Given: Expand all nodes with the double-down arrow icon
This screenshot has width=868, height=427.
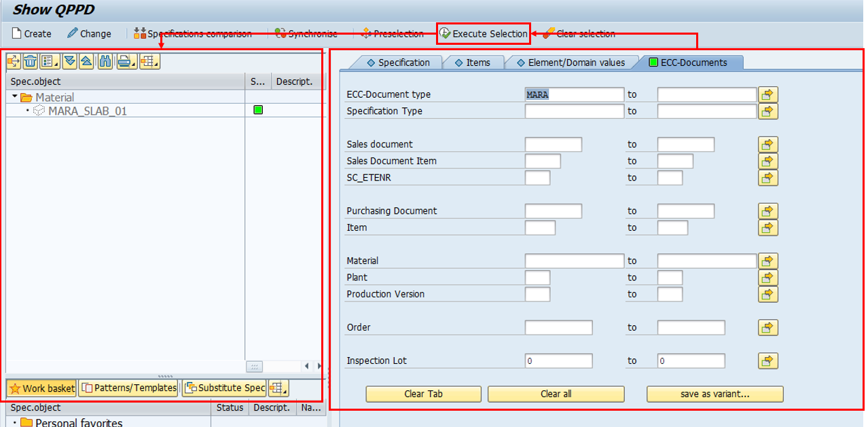Looking at the screenshot, I should coord(69,62).
